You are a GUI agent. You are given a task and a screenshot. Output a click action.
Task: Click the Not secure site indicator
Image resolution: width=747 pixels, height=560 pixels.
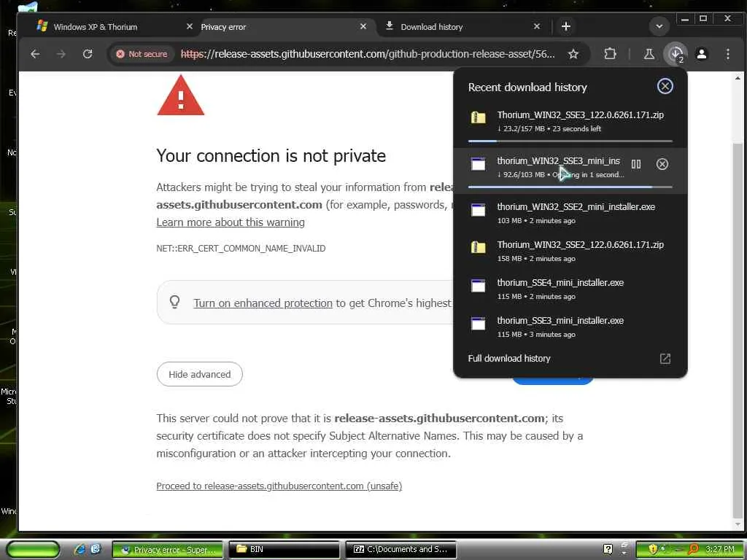(142, 54)
